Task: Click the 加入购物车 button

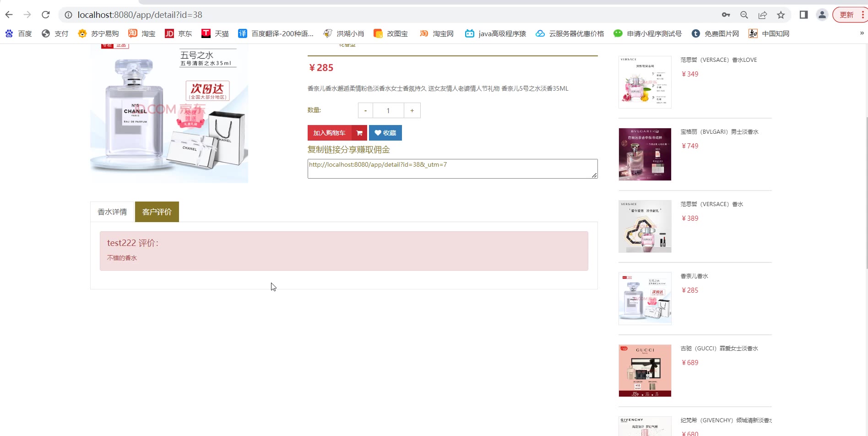Action: point(330,133)
